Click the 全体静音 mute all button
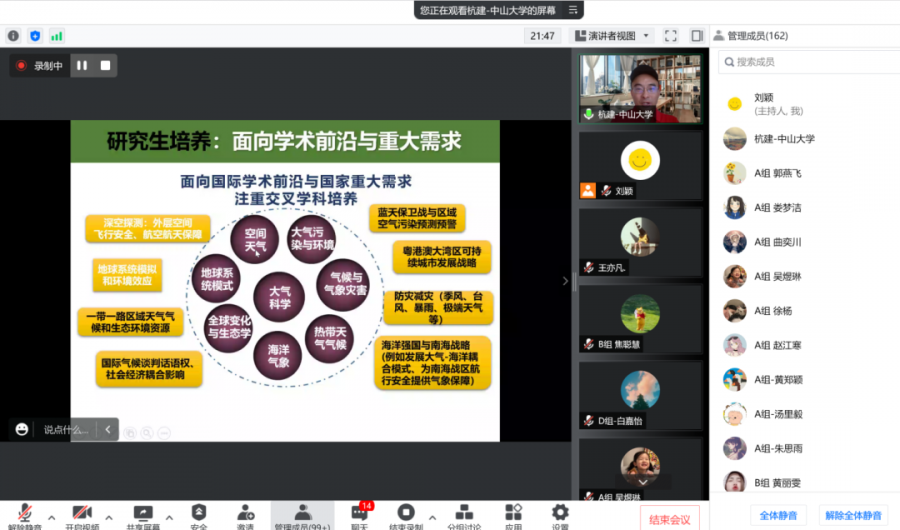This screenshot has height=530, width=900. click(x=776, y=516)
